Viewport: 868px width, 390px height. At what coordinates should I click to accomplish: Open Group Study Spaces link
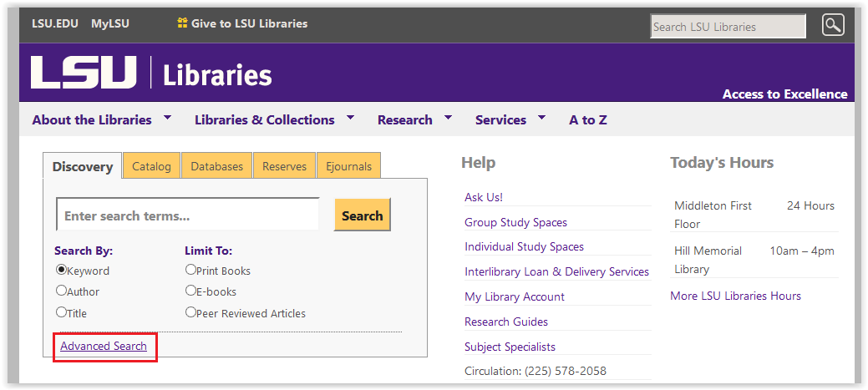[516, 222]
